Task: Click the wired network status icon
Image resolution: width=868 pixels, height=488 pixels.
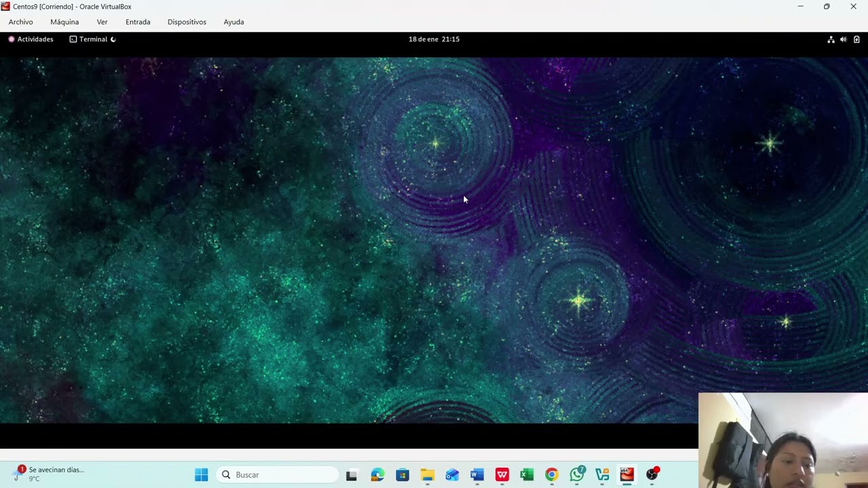Action: tap(831, 39)
